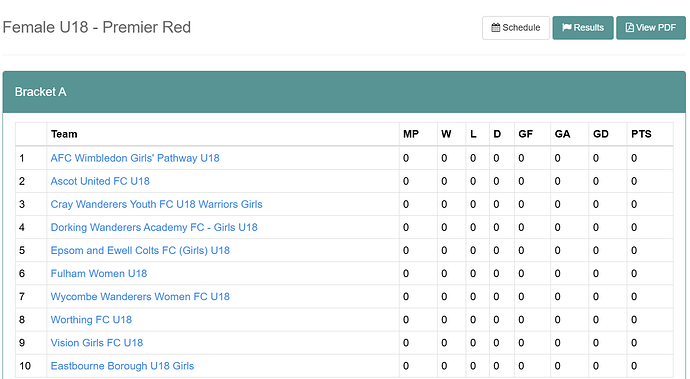Click the calendar icon on Schedule button
690x379 pixels.
[x=495, y=28]
